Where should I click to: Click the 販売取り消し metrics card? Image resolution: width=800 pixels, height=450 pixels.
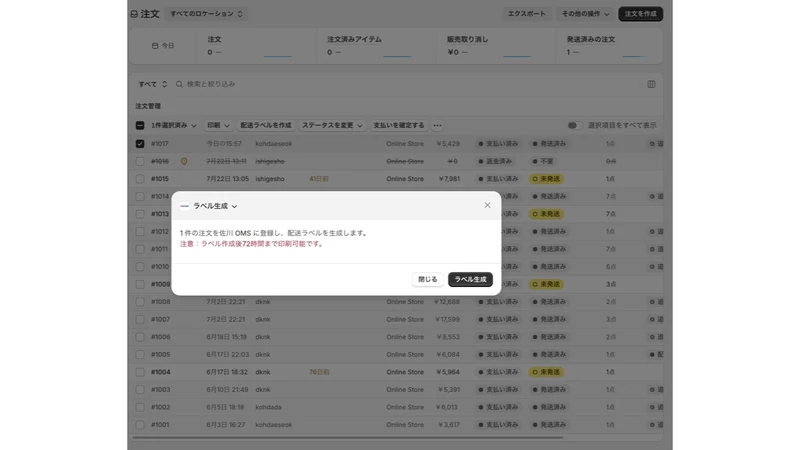pyautogui.click(x=496, y=46)
